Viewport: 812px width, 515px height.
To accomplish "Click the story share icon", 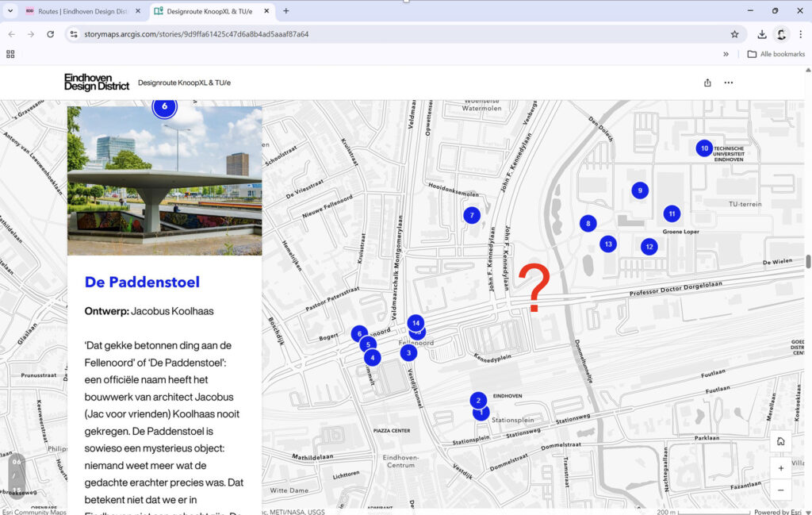I will tap(707, 83).
